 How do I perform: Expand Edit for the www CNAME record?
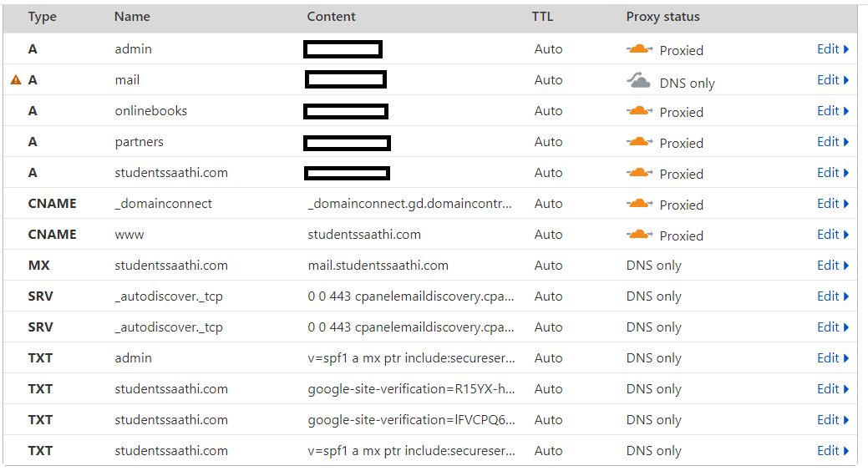point(832,235)
